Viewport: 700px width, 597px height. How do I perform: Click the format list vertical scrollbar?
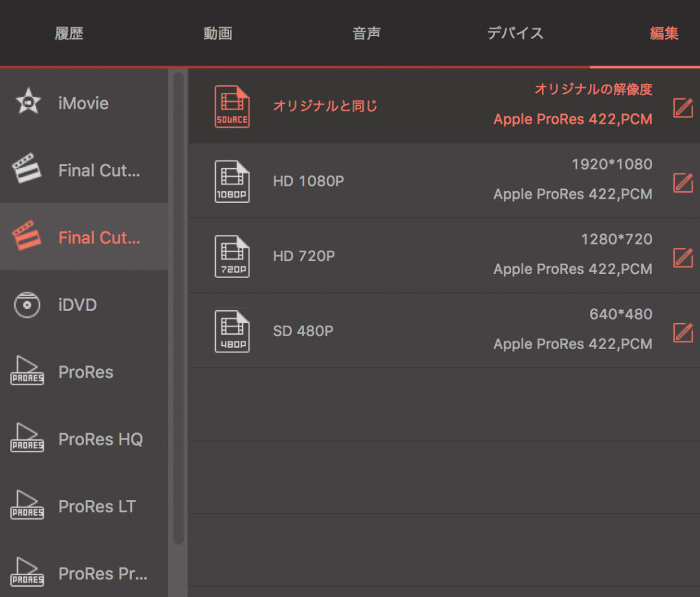coord(178,308)
